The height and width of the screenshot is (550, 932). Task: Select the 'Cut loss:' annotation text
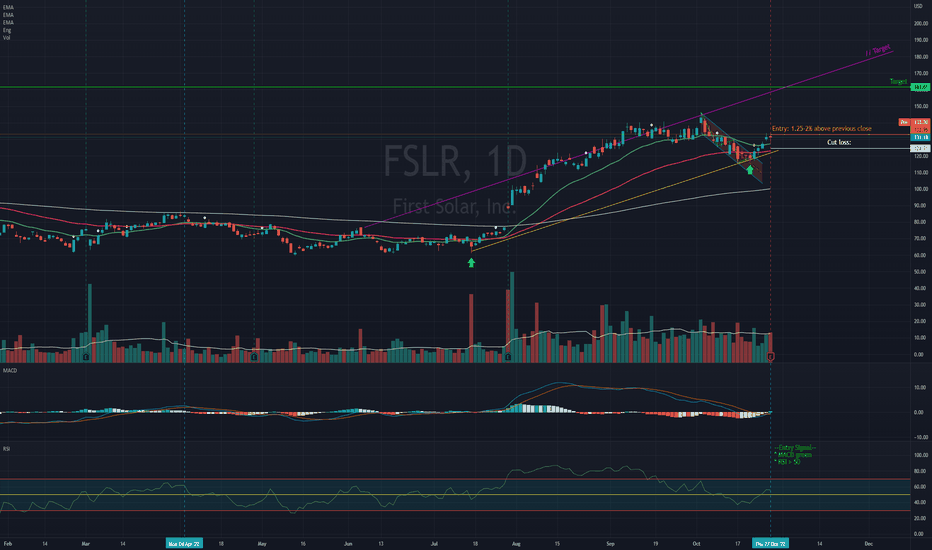pyautogui.click(x=839, y=142)
